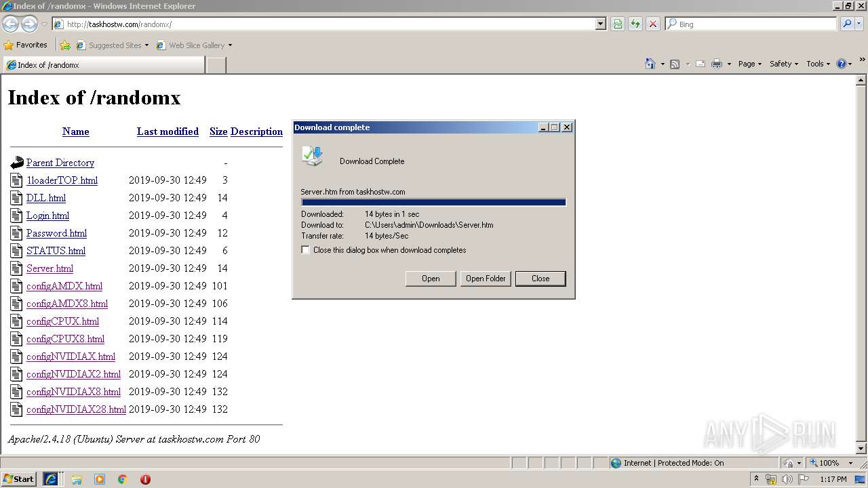Screen dimensions: 868x488
Task: Click the Read Mail icon
Action: tap(701, 64)
